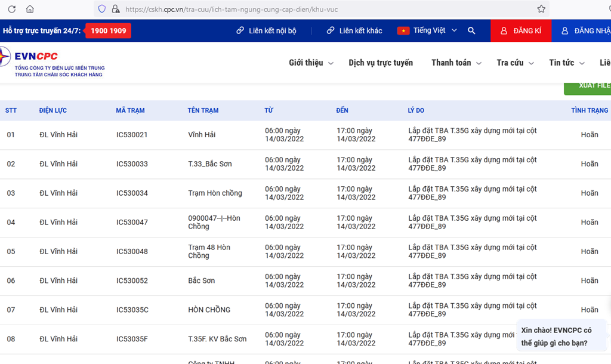Open Liên kết nội bộ link
Screen dimensions: 611x364
click(266, 30)
